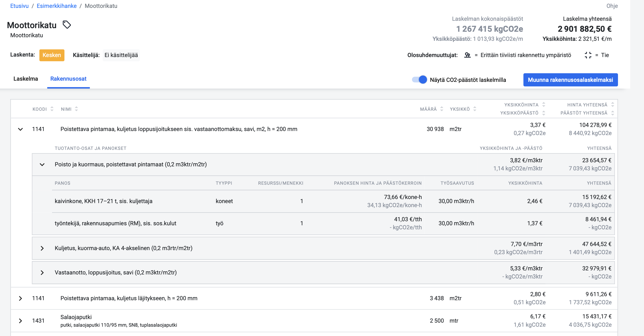Image resolution: width=644 pixels, height=336 pixels.
Task: Sort the table by Yksikkö column
Action: 475,109
